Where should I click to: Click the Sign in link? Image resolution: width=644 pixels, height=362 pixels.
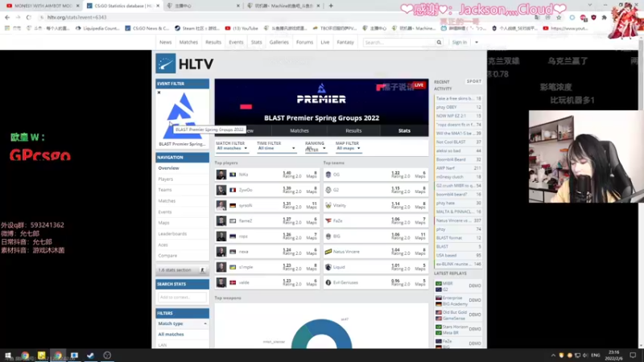click(x=459, y=43)
